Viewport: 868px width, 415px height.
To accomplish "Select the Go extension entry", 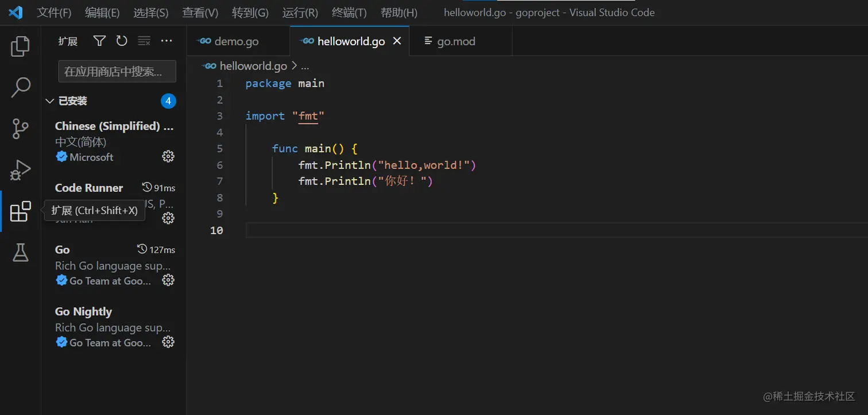I will click(114, 265).
